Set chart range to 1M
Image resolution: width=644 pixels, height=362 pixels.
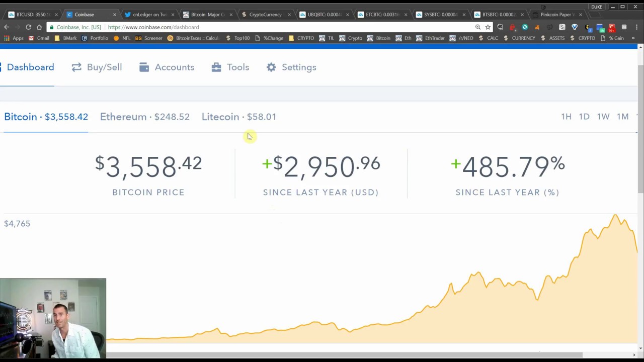pos(623,117)
